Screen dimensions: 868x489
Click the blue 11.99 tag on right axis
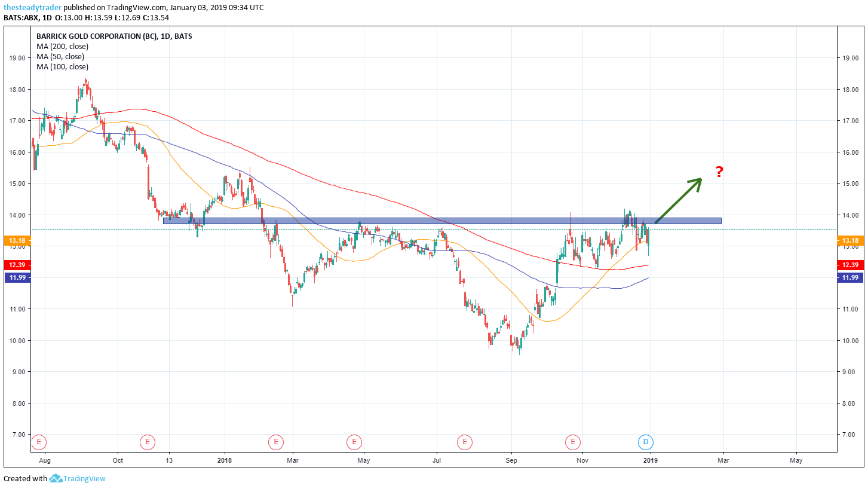tap(851, 277)
